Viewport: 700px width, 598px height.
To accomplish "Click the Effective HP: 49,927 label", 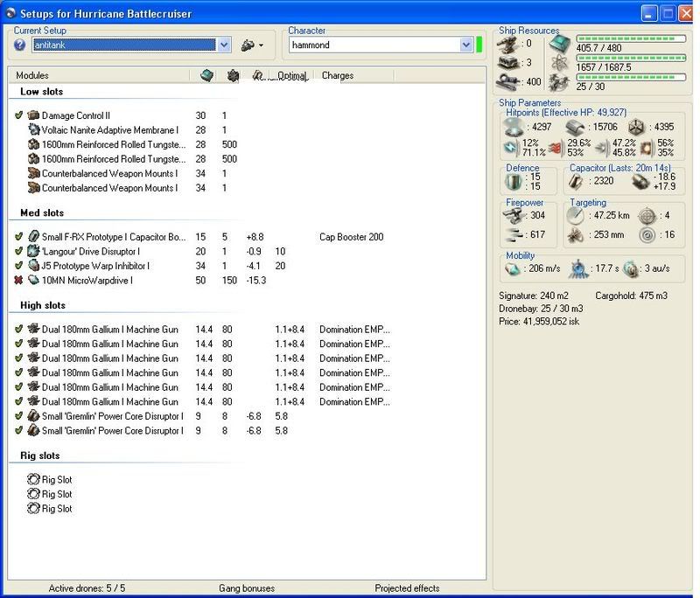I will tap(584, 113).
